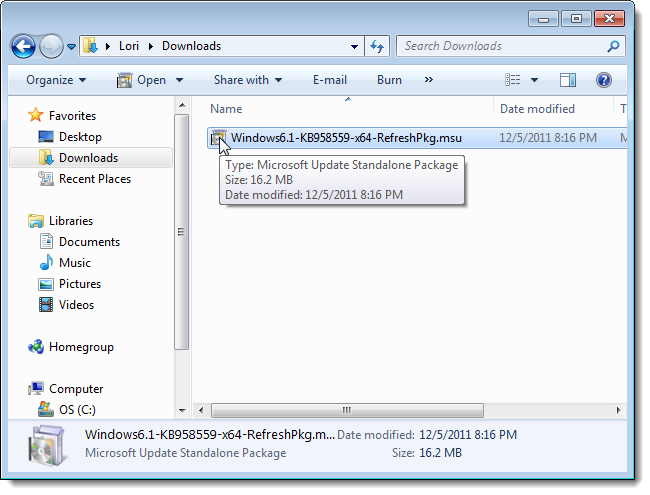The width and height of the screenshot is (650, 495).
Task: Click the Music note icon
Action: [46, 262]
